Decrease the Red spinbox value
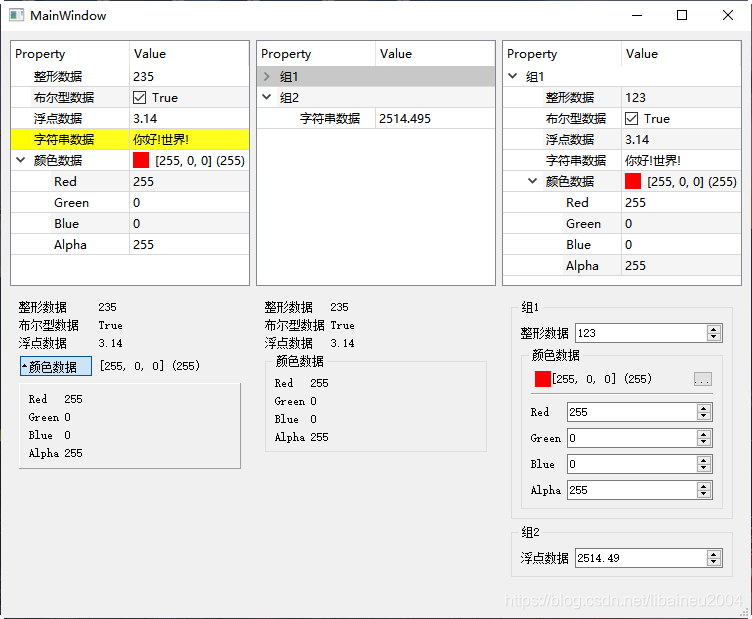 click(x=704, y=416)
